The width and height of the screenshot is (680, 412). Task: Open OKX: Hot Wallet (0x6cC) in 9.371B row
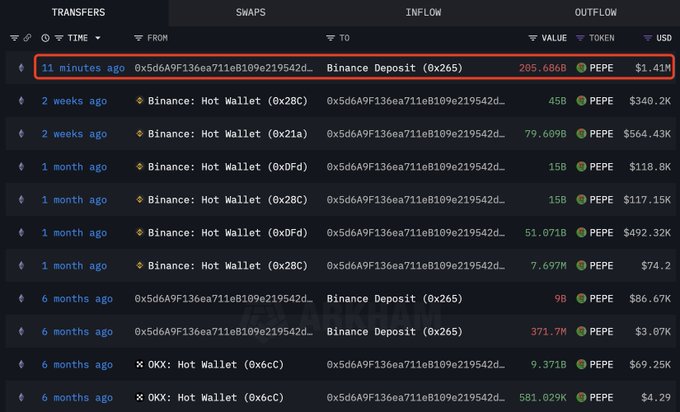(216, 365)
